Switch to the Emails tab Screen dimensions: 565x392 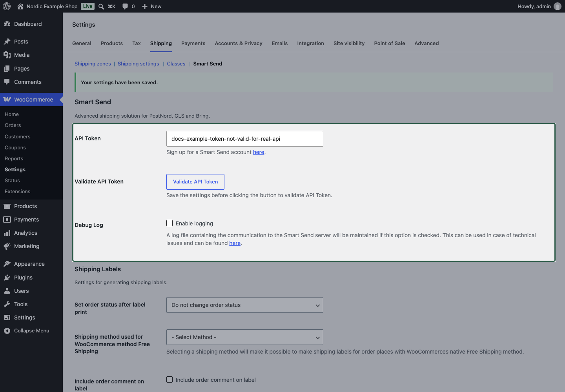[280, 43]
